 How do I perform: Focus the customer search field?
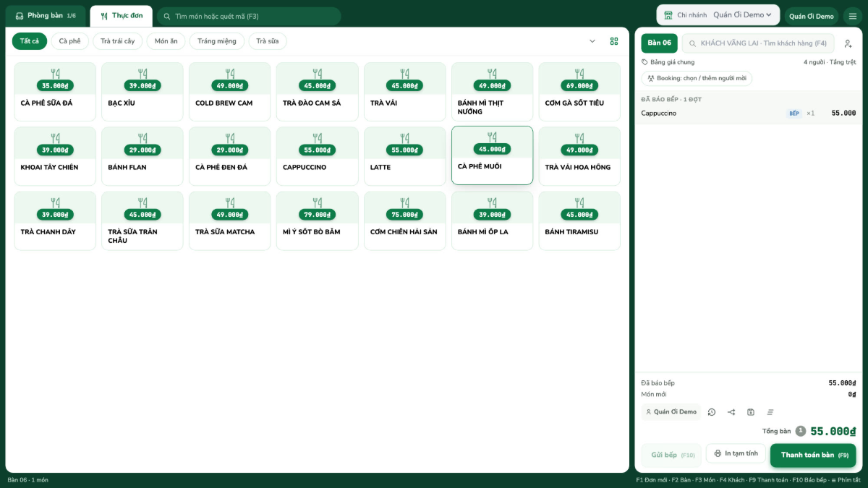click(758, 43)
